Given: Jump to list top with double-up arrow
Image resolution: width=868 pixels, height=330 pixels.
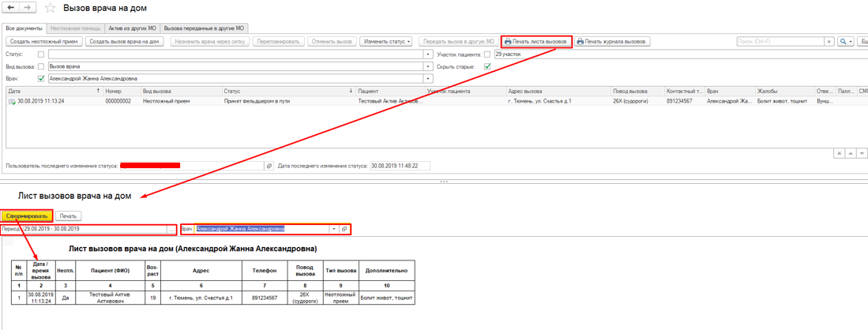Looking at the screenshot, I should (x=839, y=153).
